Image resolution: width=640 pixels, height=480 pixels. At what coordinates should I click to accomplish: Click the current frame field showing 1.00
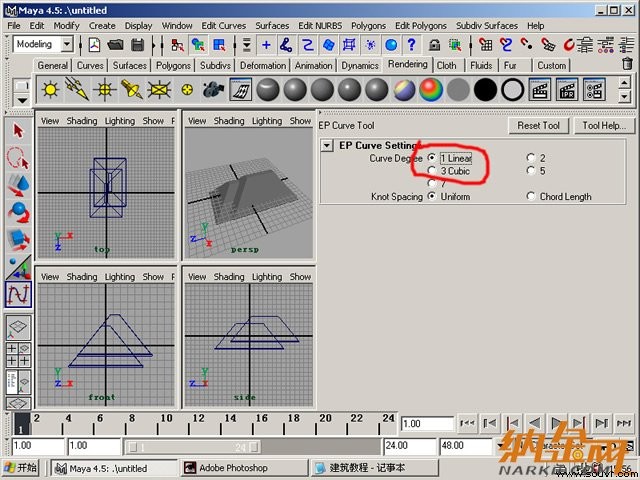(427, 424)
